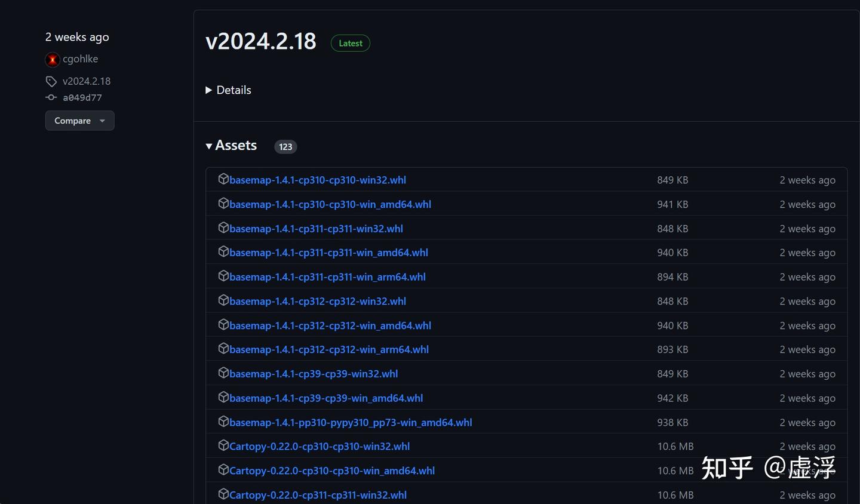Click the v2024.2.18 release title

click(x=261, y=41)
